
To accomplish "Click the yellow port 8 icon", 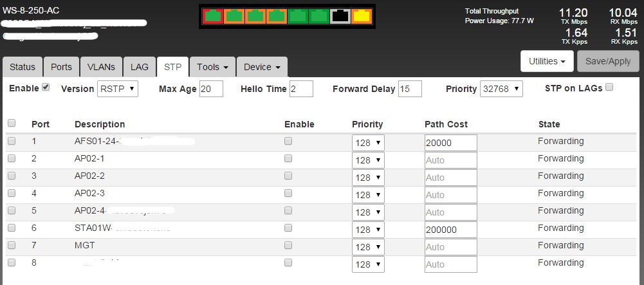I will point(362,16).
